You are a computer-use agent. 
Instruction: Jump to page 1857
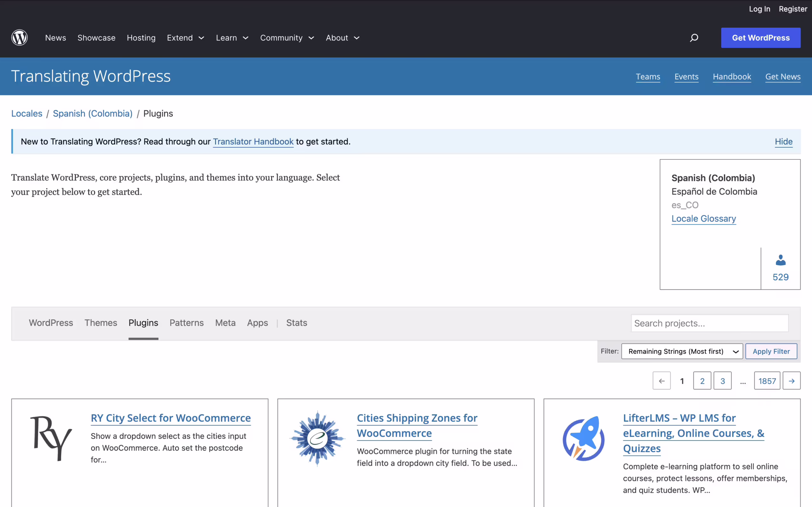(767, 381)
